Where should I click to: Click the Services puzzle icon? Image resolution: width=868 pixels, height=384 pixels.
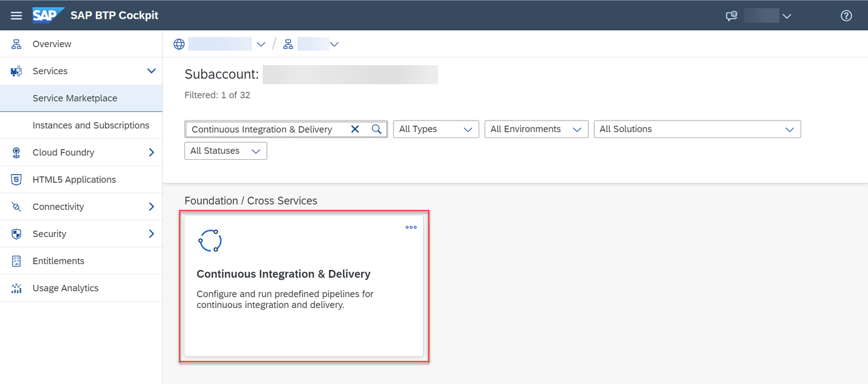click(x=16, y=71)
